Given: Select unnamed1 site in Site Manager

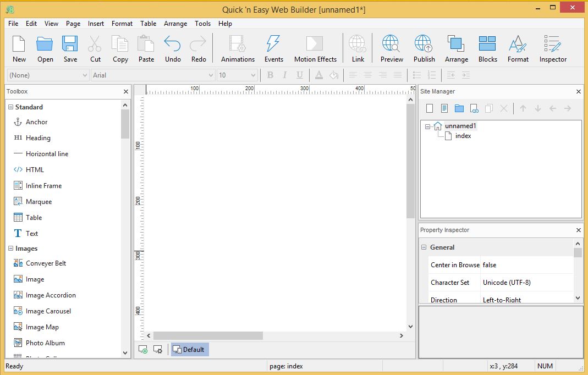Looking at the screenshot, I should pos(460,125).
